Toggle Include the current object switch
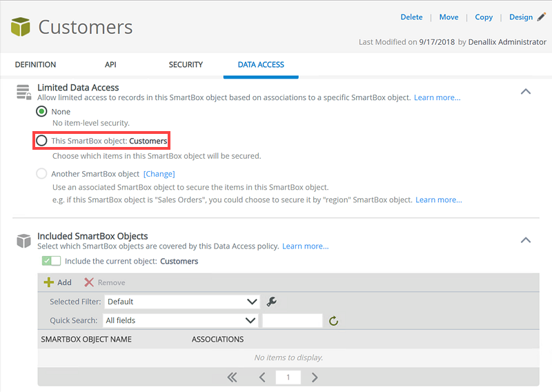The height and width of the screenshot is (392, 552). coord(51,262)
